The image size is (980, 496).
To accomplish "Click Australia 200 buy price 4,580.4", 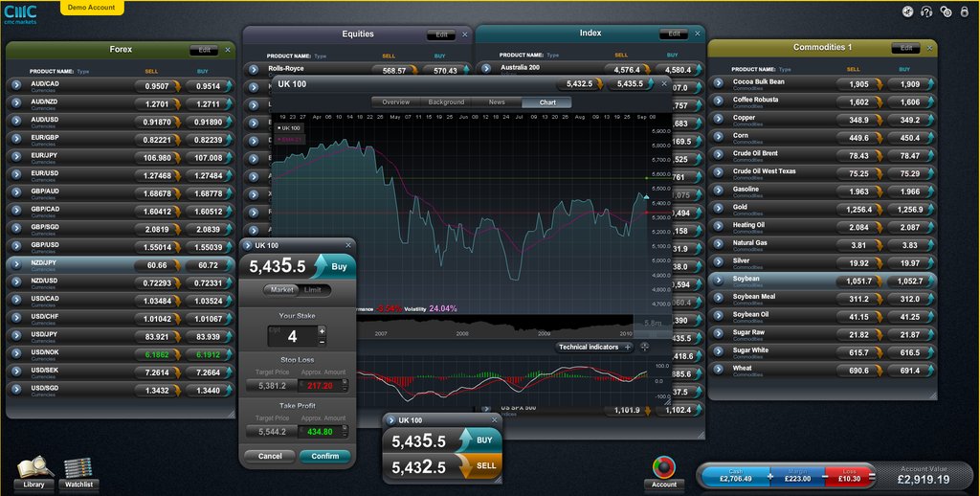I will point(679,70).
